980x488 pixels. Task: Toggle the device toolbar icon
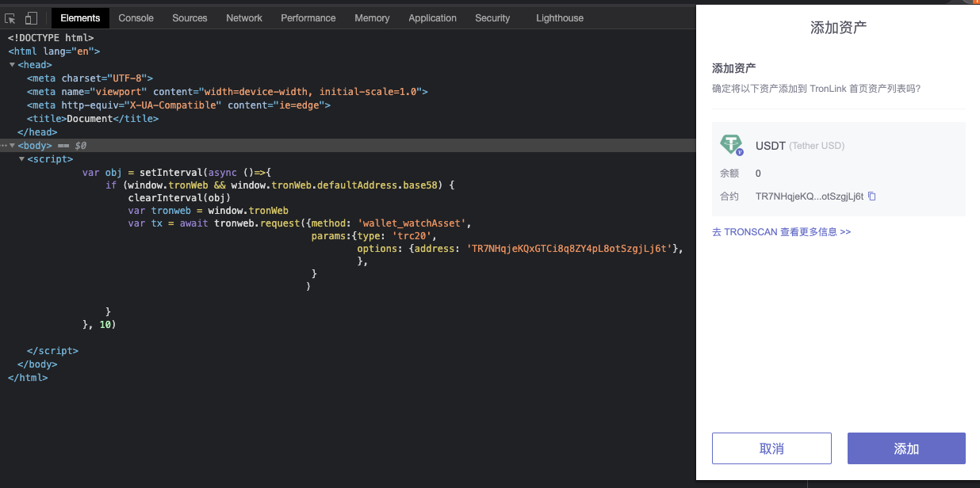31,18
